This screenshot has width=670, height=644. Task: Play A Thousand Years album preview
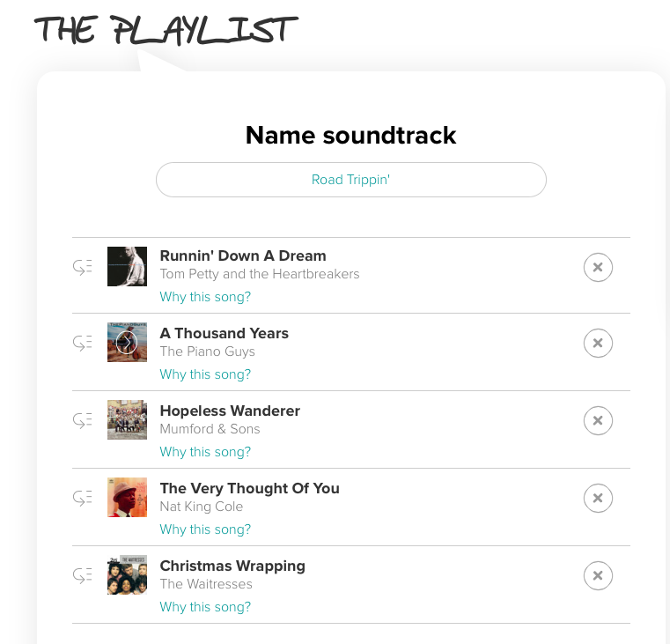coord(127,343)
